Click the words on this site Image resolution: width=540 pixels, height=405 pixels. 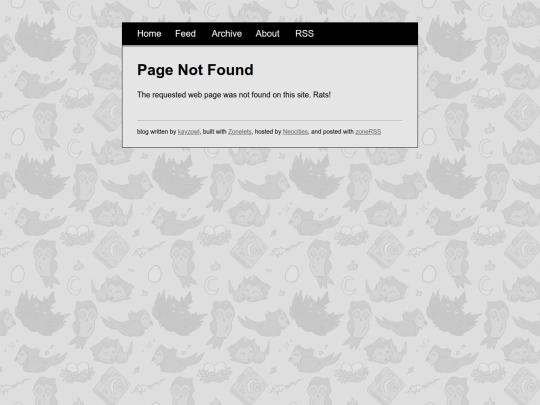click(291, 95)
